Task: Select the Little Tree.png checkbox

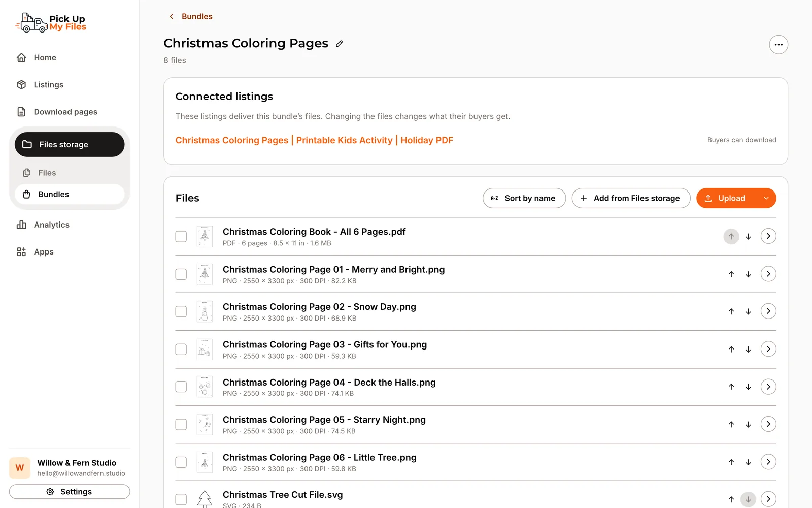Action: click(x=181, y=462)
